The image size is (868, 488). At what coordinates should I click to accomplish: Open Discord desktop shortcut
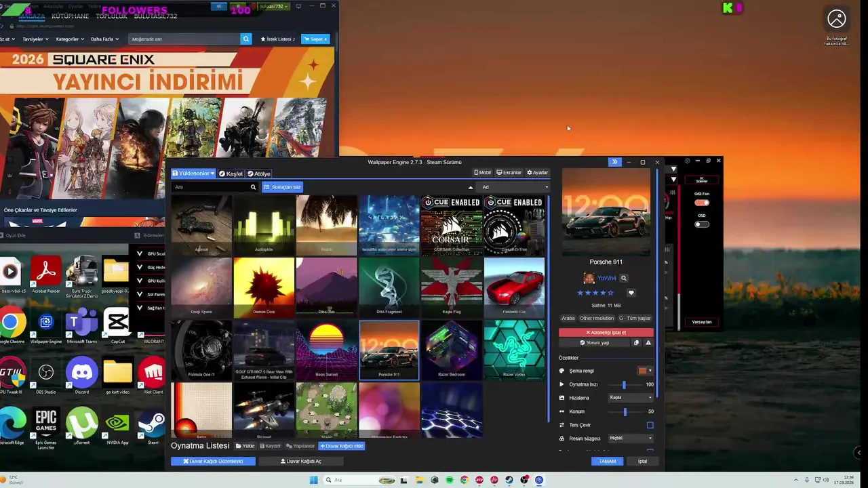82,377
